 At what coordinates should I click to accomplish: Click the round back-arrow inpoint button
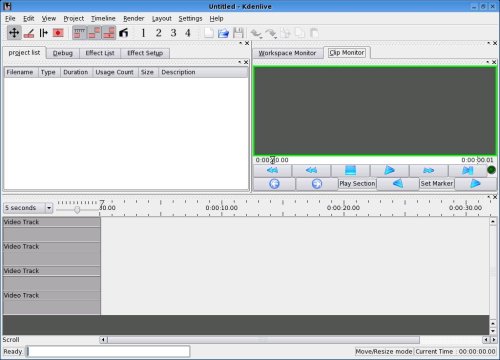[274, 184]
